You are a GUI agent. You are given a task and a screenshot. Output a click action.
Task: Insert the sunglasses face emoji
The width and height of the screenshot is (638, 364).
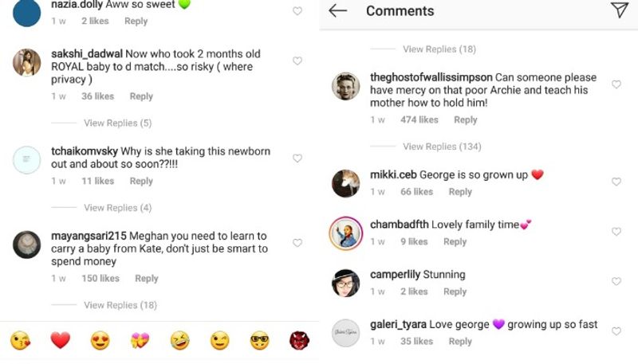pyautogui.click(x=259, y=341)
